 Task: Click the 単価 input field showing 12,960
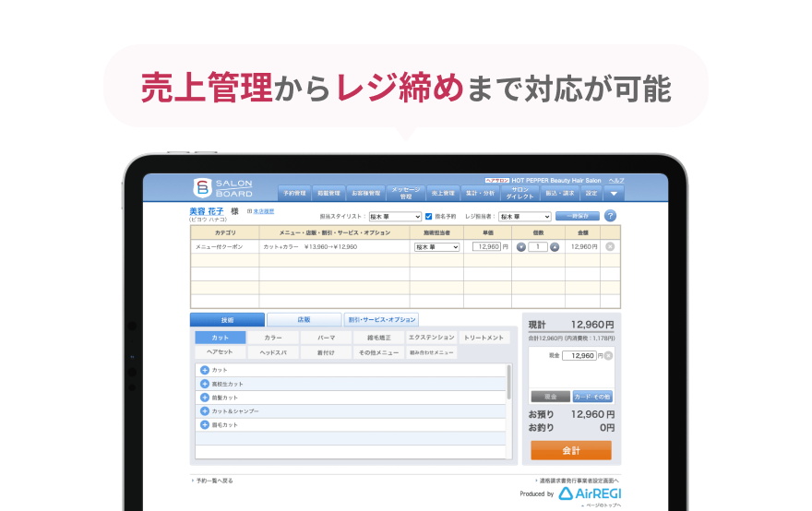click(487, 247)
